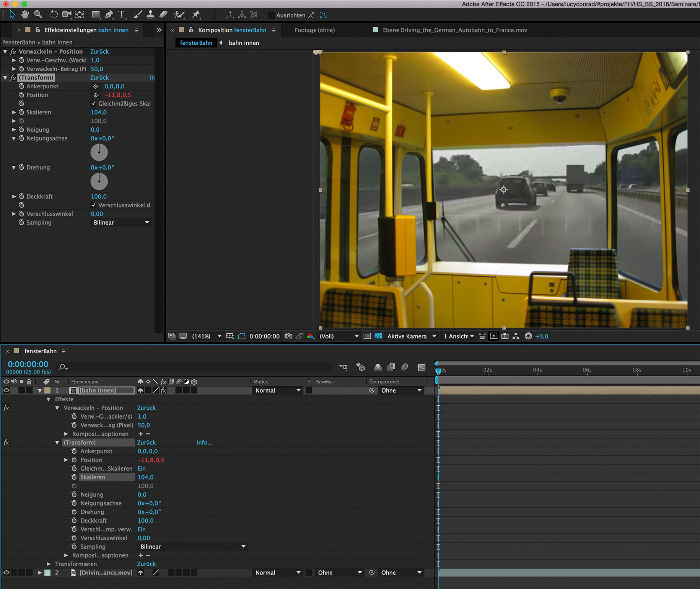Open the Aktive Kamera view dropdown
Viewport: 700px width, 589px height.
coord(411,336)
